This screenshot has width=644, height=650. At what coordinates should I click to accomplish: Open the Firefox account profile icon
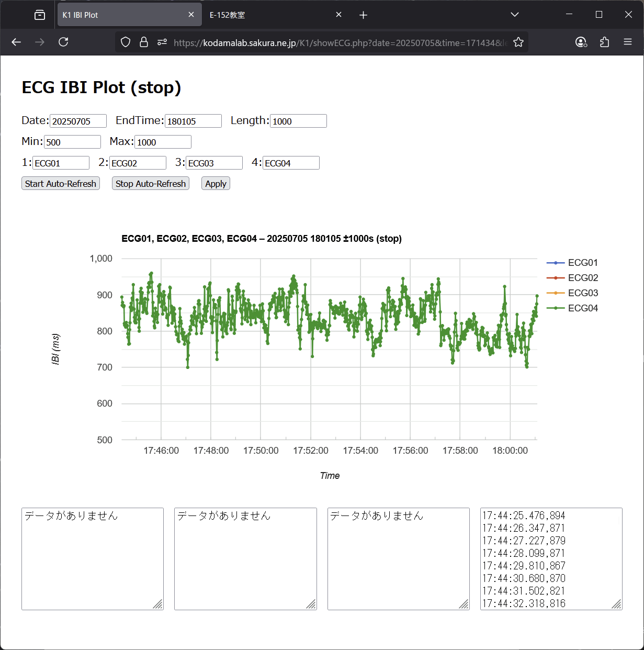(x=581, y=42)
